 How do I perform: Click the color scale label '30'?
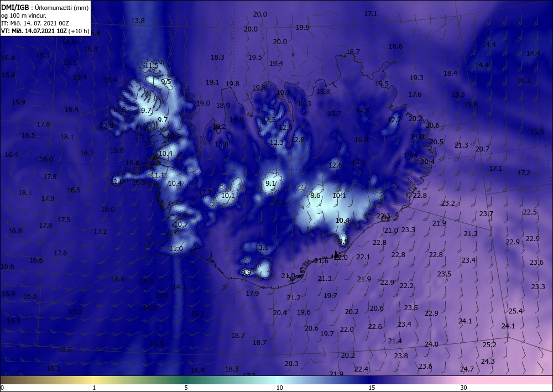(x=464, y=388)
